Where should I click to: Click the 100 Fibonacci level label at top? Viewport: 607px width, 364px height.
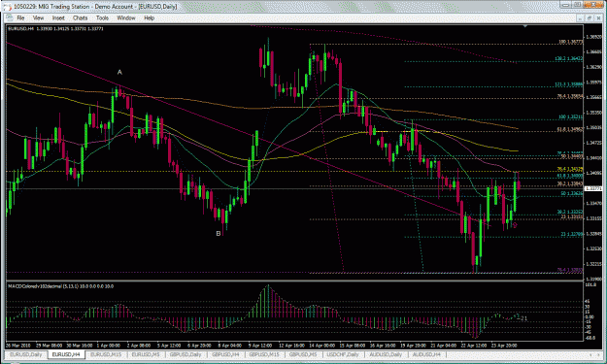click(571, 42)
